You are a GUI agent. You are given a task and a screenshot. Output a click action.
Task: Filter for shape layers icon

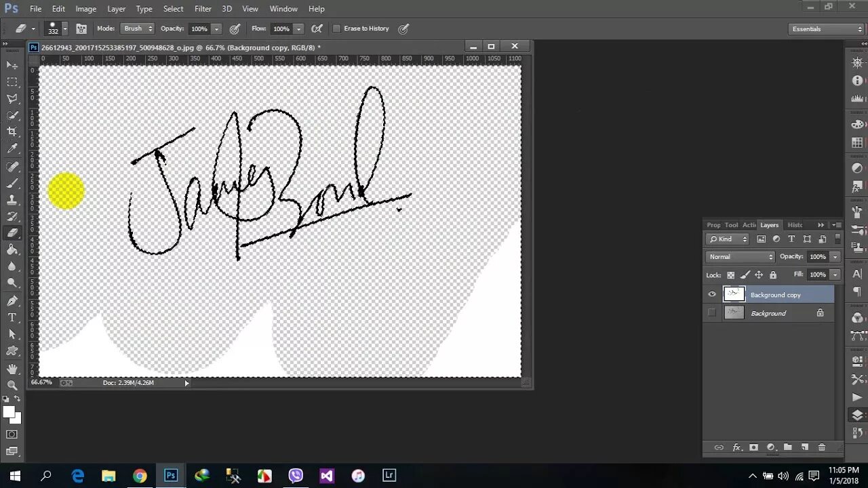[x=807, y=239]
